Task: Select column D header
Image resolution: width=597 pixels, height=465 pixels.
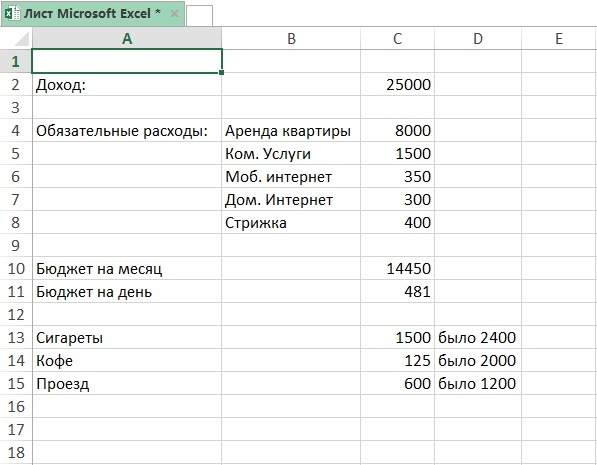Action: 478,38
